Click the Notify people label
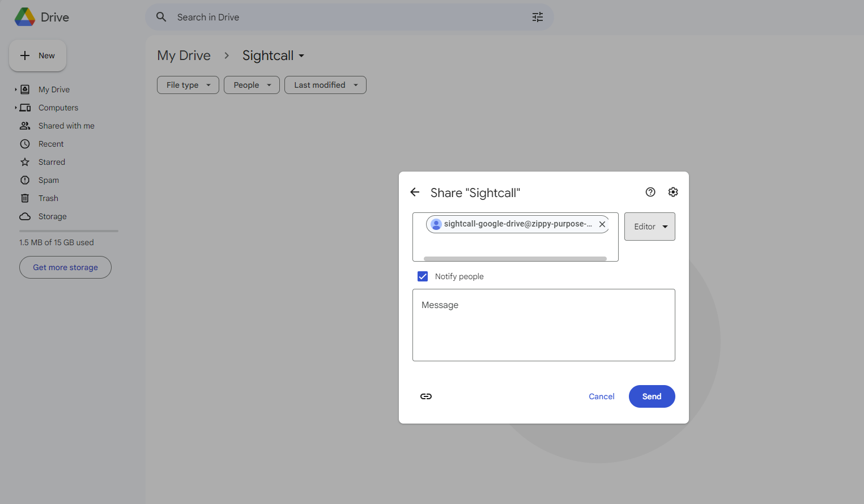 click(459, 276)
